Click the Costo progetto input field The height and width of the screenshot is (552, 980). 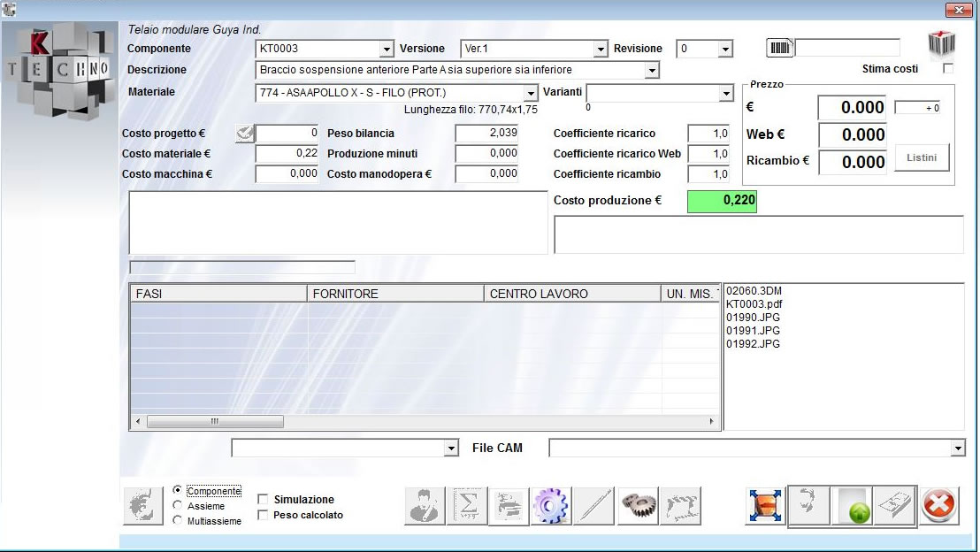[x=287, y=133]
